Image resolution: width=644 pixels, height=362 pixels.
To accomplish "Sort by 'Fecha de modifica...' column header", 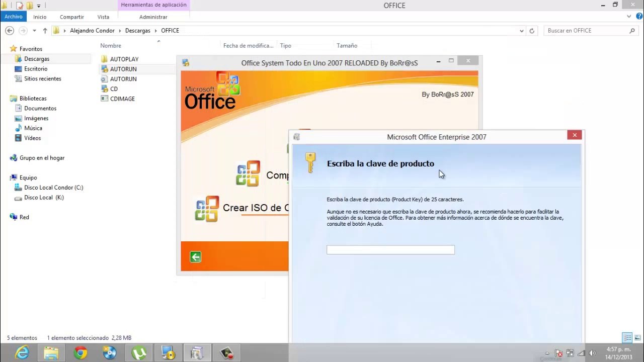I will 249,46.
